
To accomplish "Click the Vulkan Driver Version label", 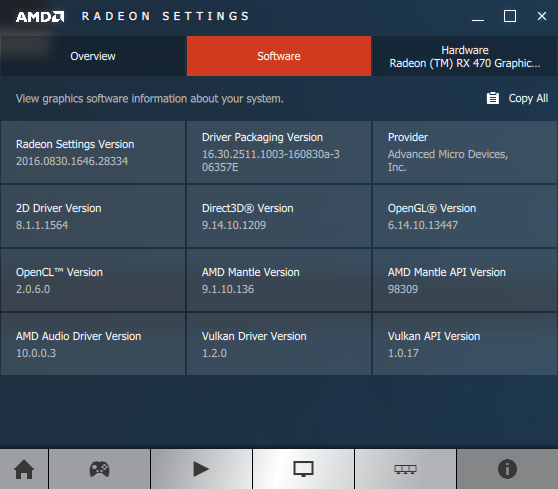I will pyautogui.click(x=254, y=336).
